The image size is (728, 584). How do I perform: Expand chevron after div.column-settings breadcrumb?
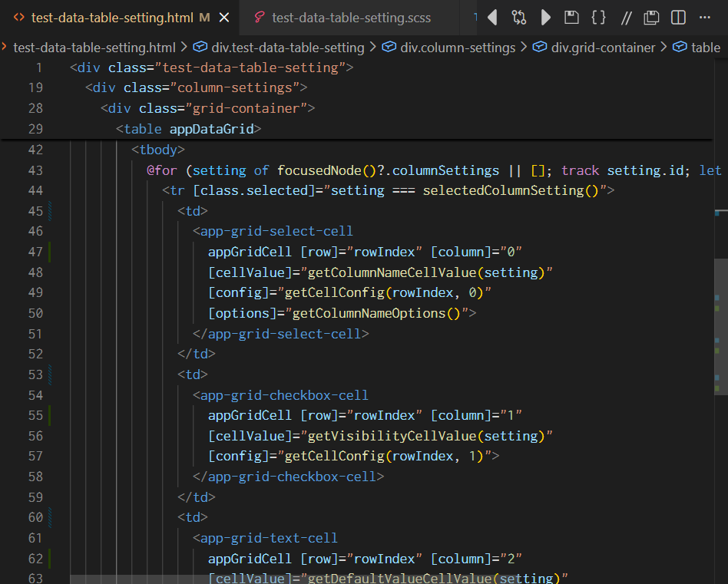[524, 47]
